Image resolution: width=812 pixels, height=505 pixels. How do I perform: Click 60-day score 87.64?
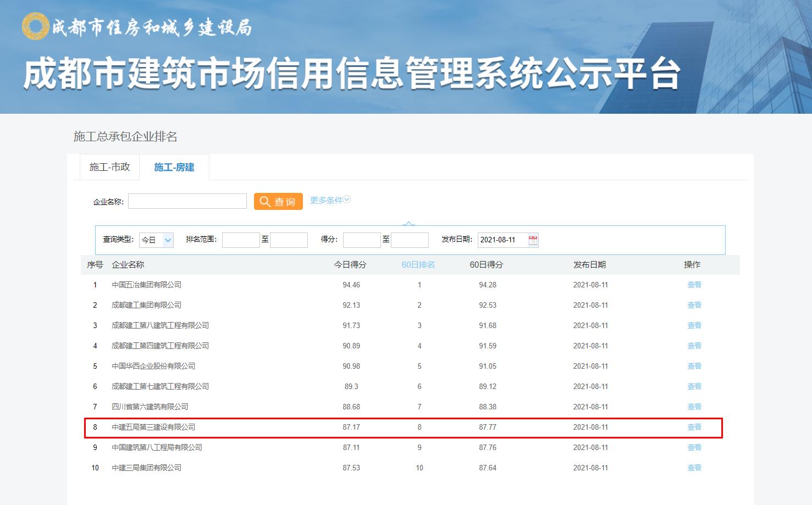pyautogui.click(x=488, y=468)
